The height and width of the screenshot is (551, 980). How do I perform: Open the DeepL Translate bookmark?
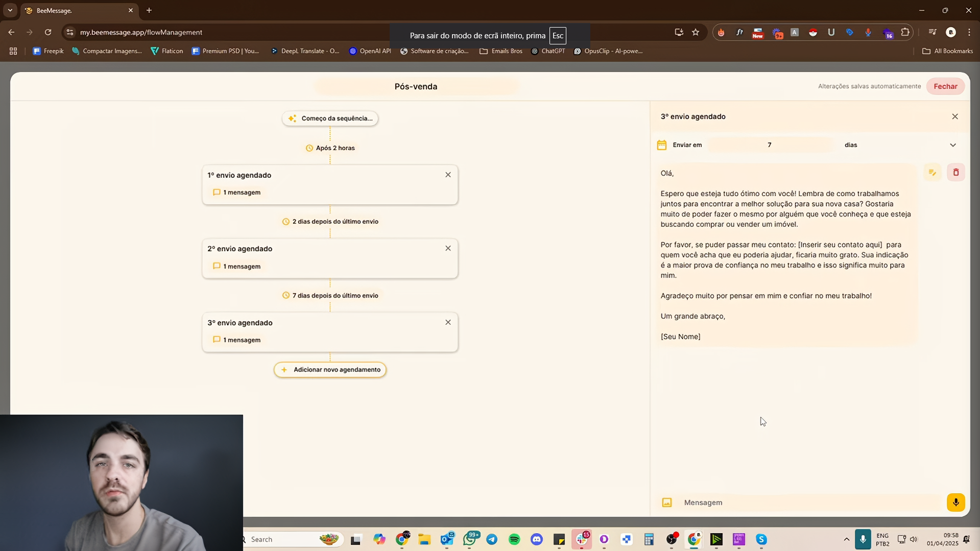[305, 51]
